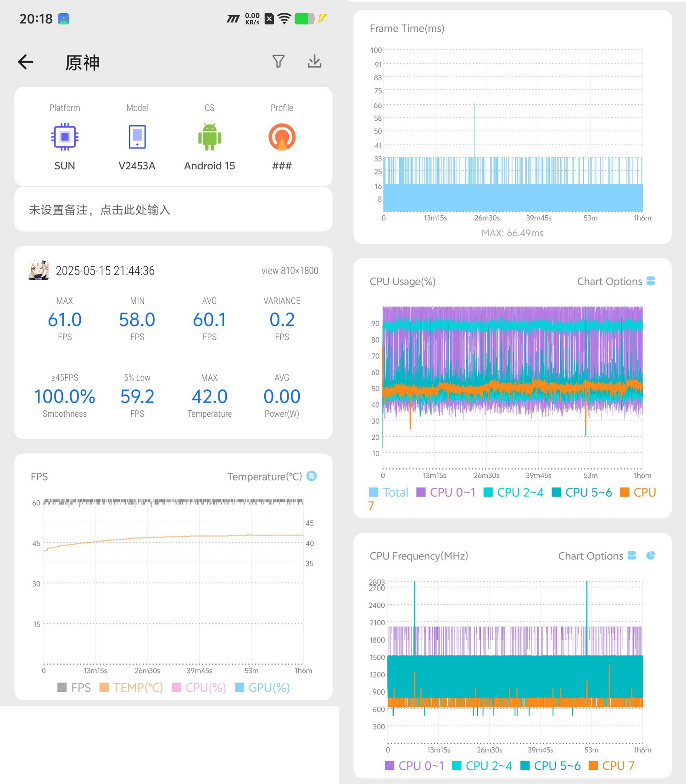Open CPU Frequency Chart Options
The width and height of the screenshot is (686, 784).
[591, 556]
